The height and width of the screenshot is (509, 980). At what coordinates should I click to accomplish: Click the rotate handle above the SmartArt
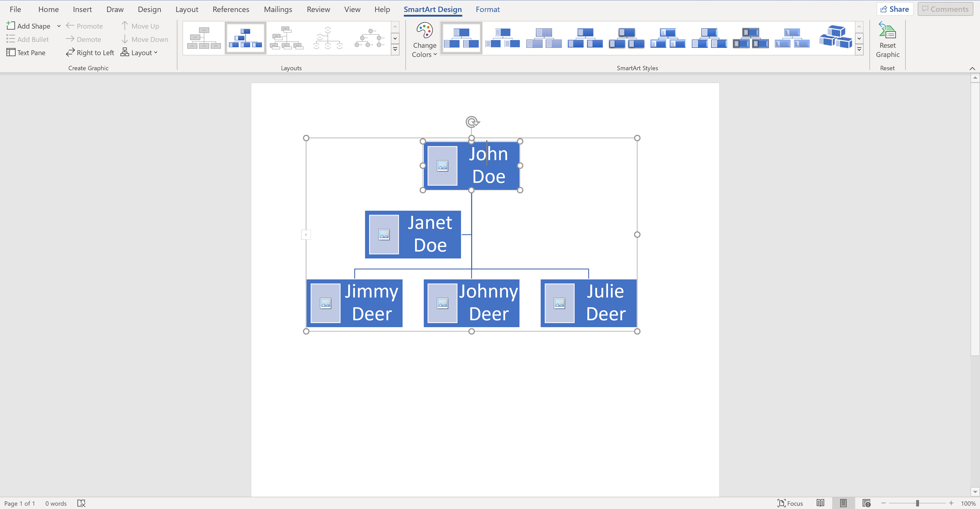pyautogui.click(x=472, y=122)
